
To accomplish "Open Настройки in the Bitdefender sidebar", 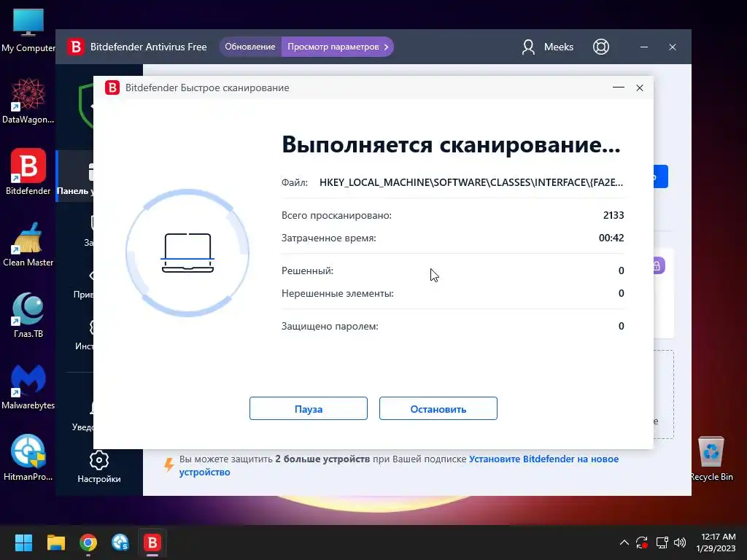I will (x=99, y=467).
